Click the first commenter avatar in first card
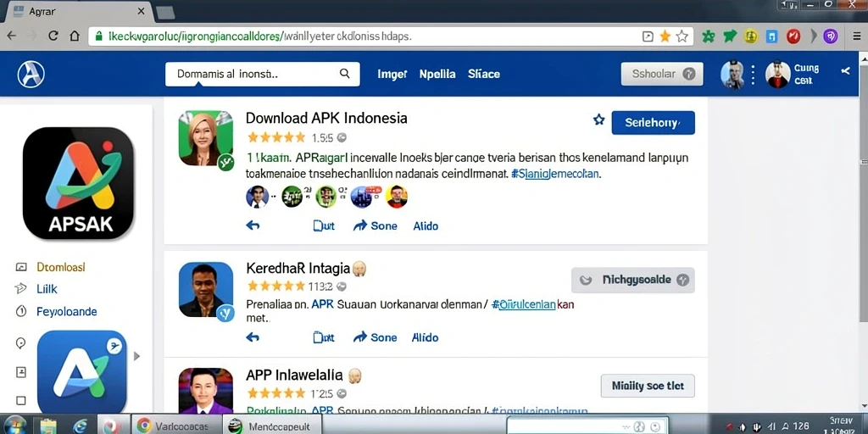Image resolution: width=868 pixels, height=434 pixels. pyautogui.click(x=257, y=196)
